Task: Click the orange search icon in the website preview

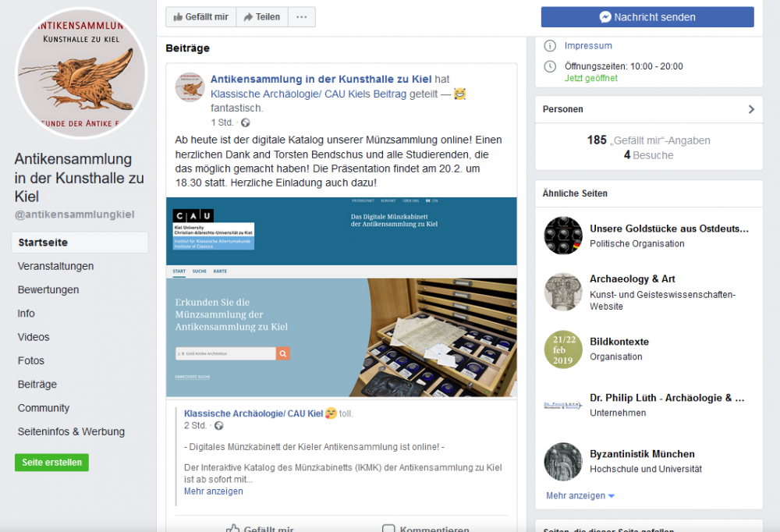Action: tap(282, 353)
